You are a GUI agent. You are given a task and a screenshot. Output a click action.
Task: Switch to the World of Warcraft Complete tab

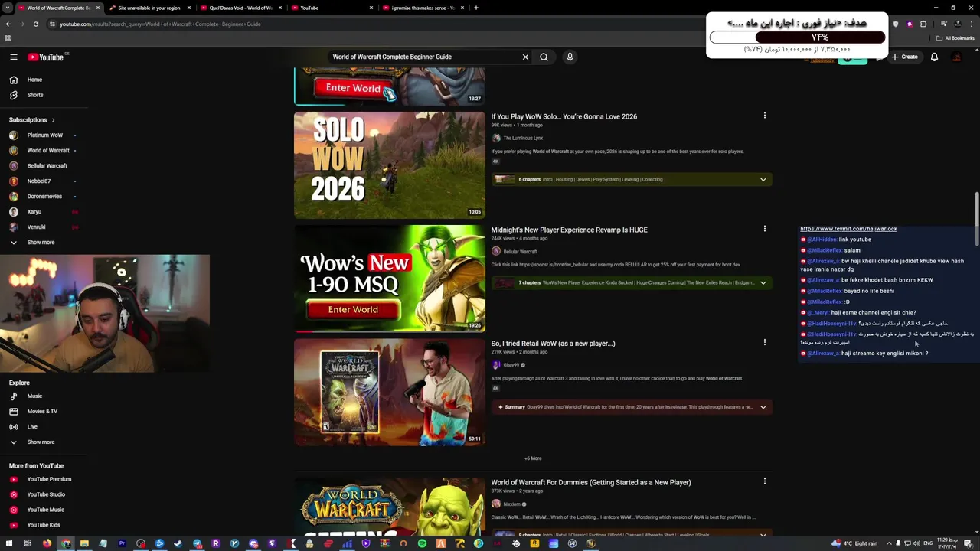[x=58, y=8]
